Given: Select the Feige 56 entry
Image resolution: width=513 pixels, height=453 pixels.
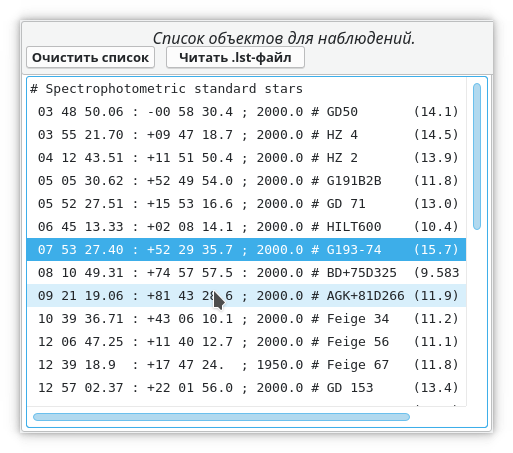Looking at the screenshot, I should click(x=246, y=342).
